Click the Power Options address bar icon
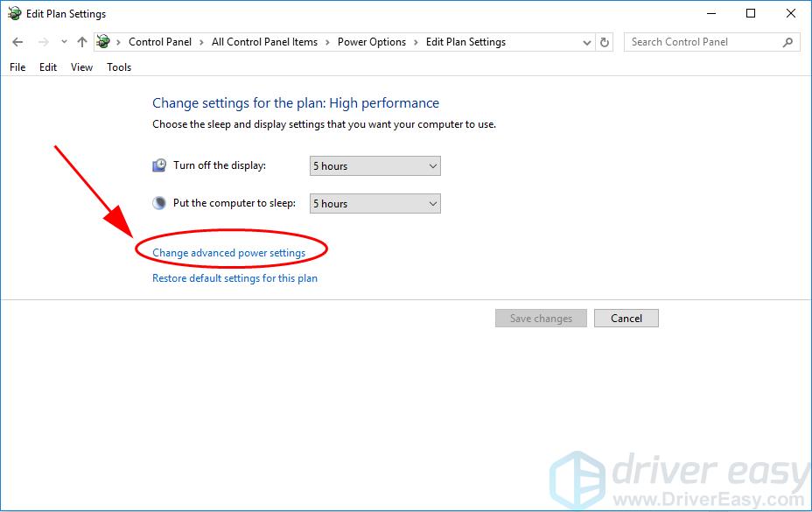812x512 pixels. [x=104, y=42]
